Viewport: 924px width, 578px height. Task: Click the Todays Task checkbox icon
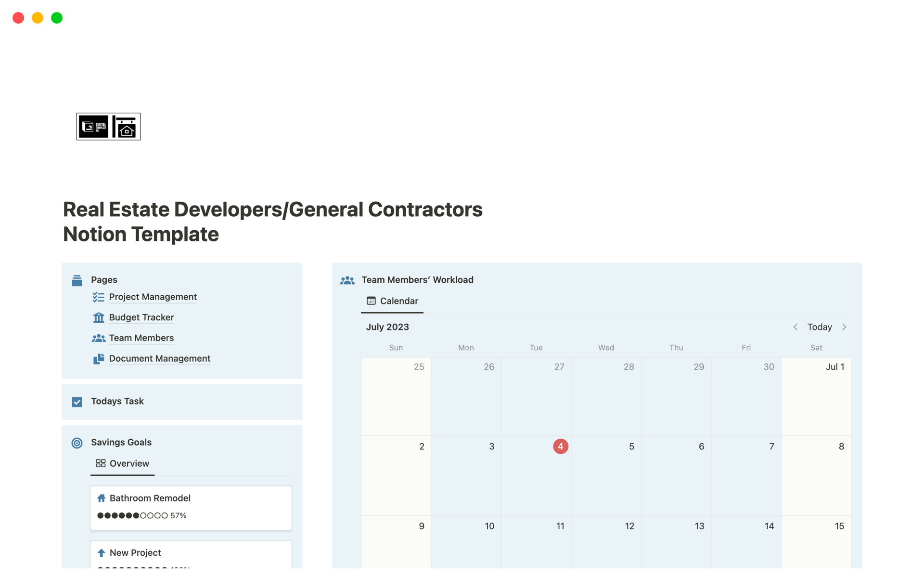[77, 402]
